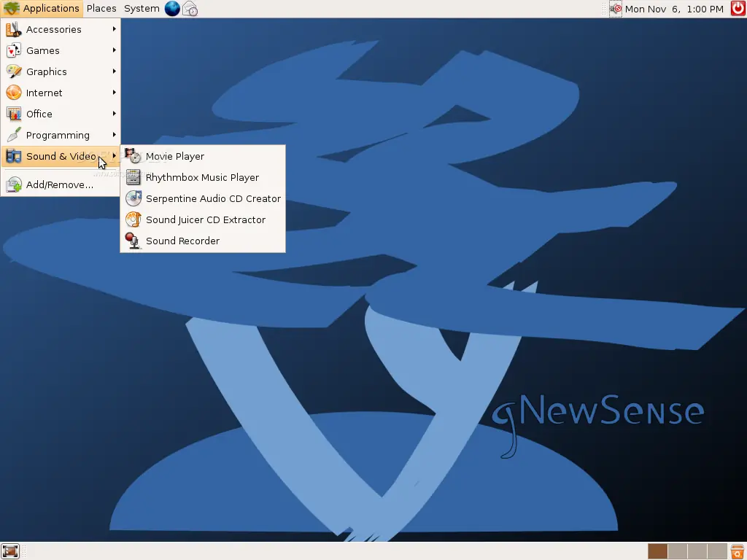Click the show desktop icon at bottom-left
This screenshot has width=747, height=560.
[11, 551]
